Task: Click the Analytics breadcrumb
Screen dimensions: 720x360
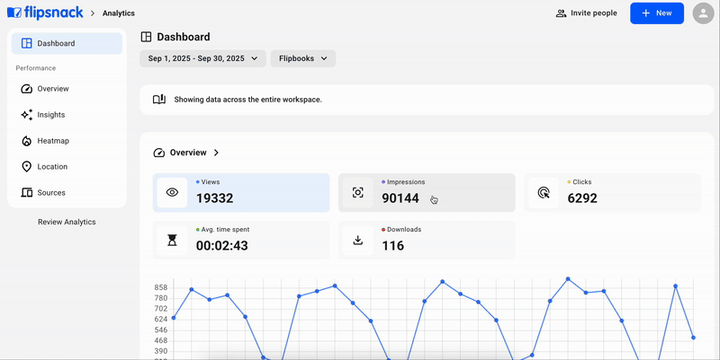Action: point(118,13)
